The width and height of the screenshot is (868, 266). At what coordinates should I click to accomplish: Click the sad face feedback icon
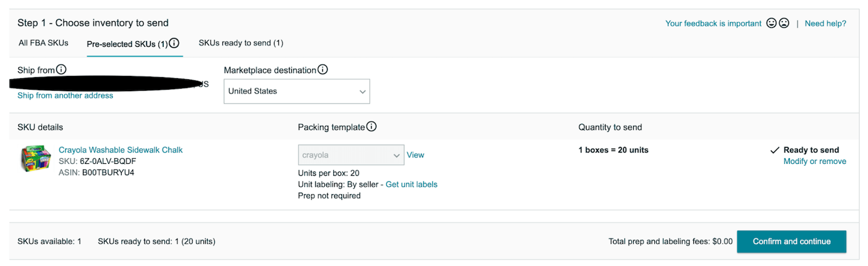[x=784, y=23]
